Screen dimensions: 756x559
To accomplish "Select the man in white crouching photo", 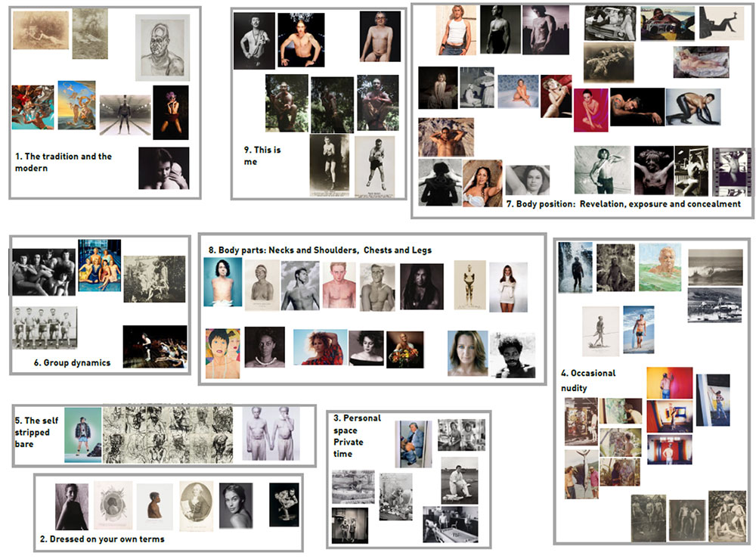I will click(460, 481).
